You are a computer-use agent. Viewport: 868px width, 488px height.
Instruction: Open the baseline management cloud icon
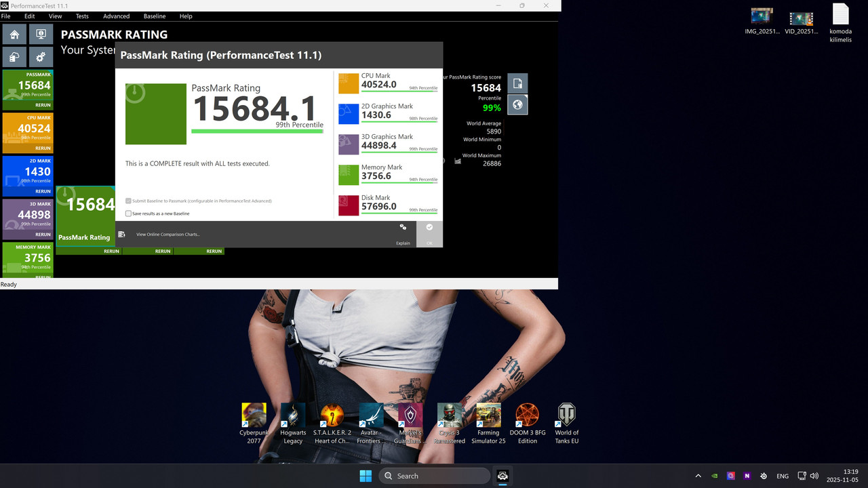coord(14,57)
